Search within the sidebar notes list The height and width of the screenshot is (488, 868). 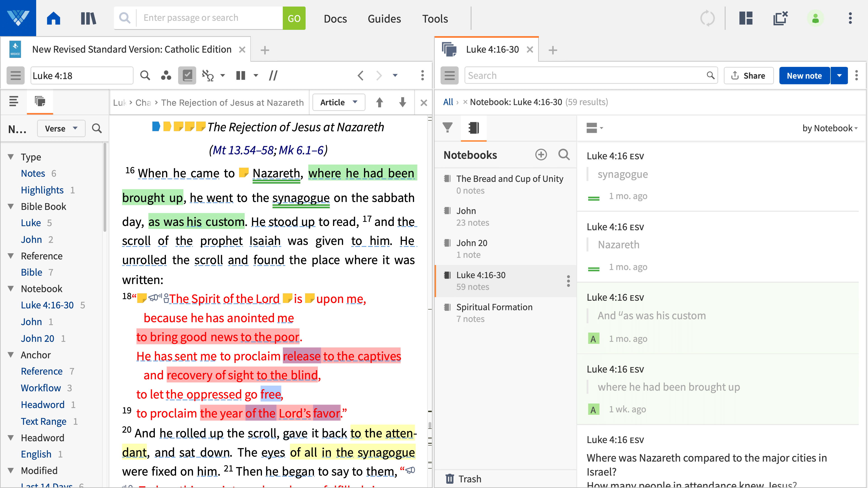(x=97, y=128)
